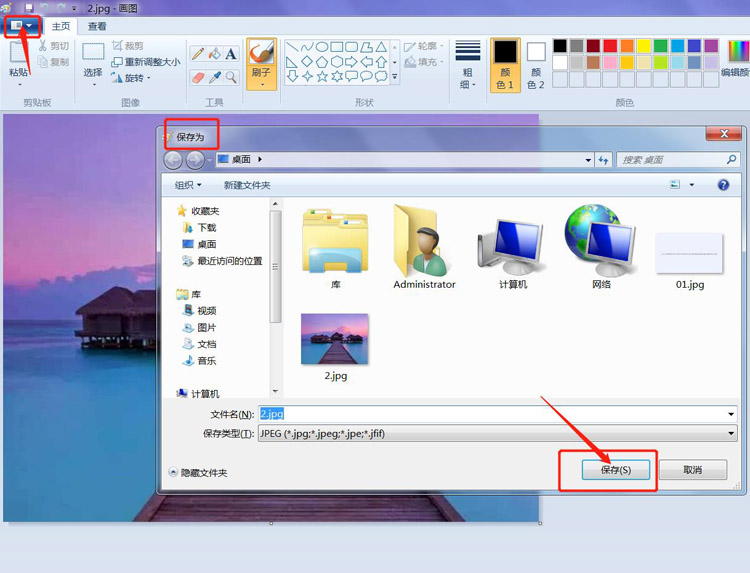
Task: Expand the 保存类型 JPEG file type dropdown
Action: (x=732, y=434)
